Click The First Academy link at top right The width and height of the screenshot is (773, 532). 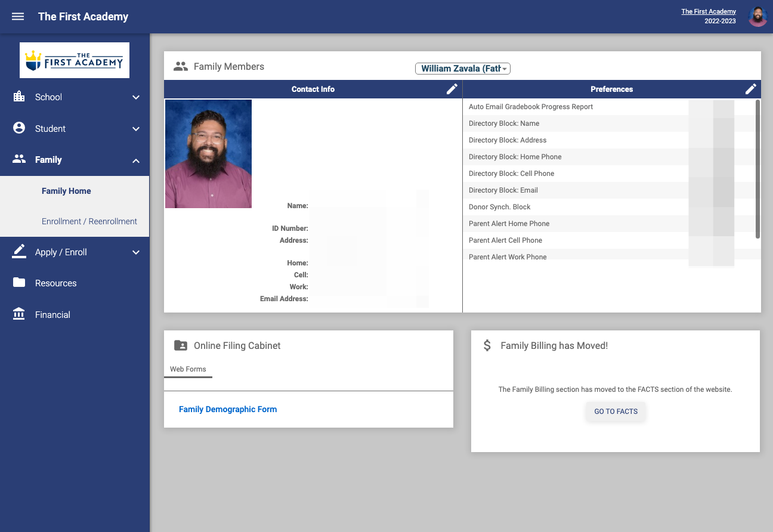(x=709, y=11)
